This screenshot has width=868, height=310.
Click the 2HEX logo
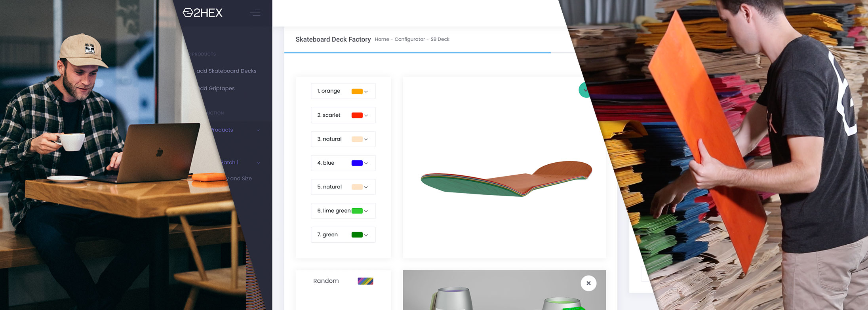[202, 13]
